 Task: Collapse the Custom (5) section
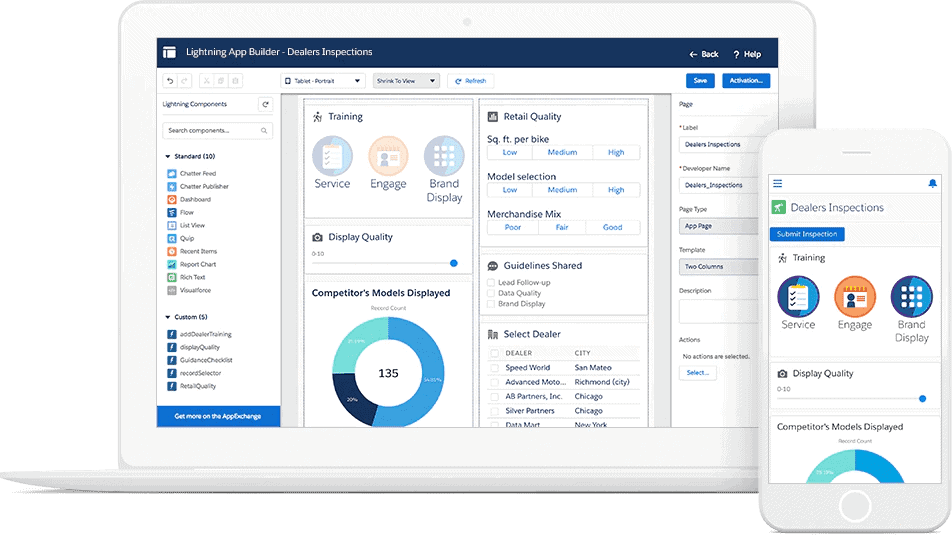click(168, 317)
